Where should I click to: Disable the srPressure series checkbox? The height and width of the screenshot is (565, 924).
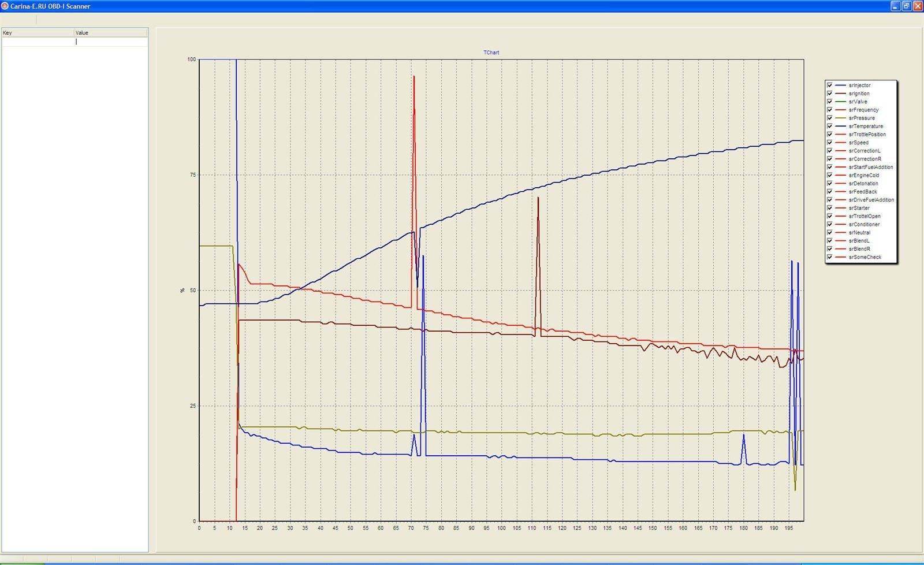click(x=830, y=118)
